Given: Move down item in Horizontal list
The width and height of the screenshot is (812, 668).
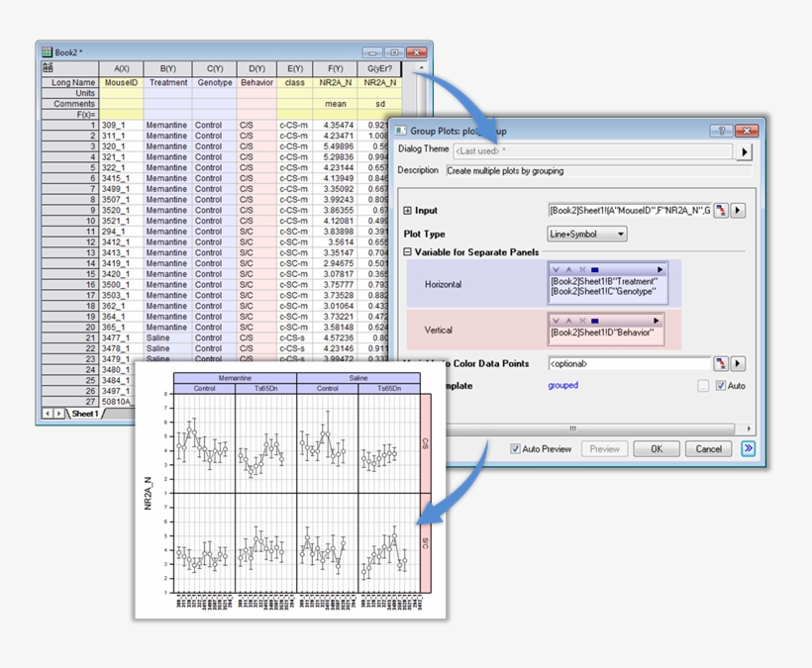Looking at the screenshot, I should pyautogui.click(x=557, y=269).
